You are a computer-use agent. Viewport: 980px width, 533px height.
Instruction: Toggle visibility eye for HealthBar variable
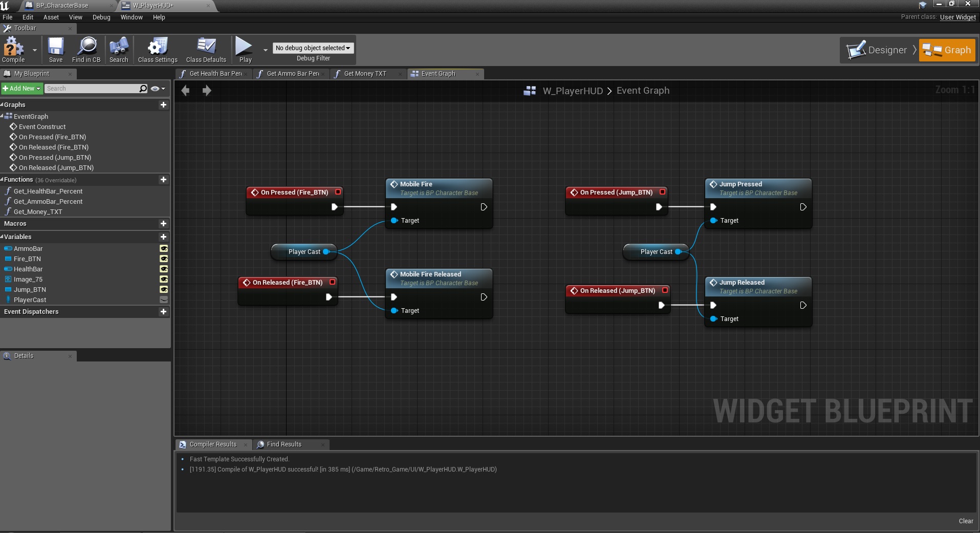[x=164, y=269]
